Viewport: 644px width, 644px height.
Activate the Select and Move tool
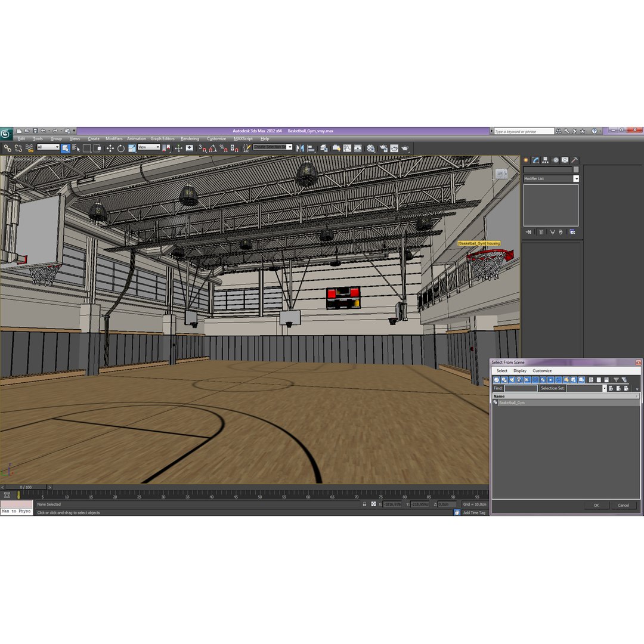[x=110, y=148]
